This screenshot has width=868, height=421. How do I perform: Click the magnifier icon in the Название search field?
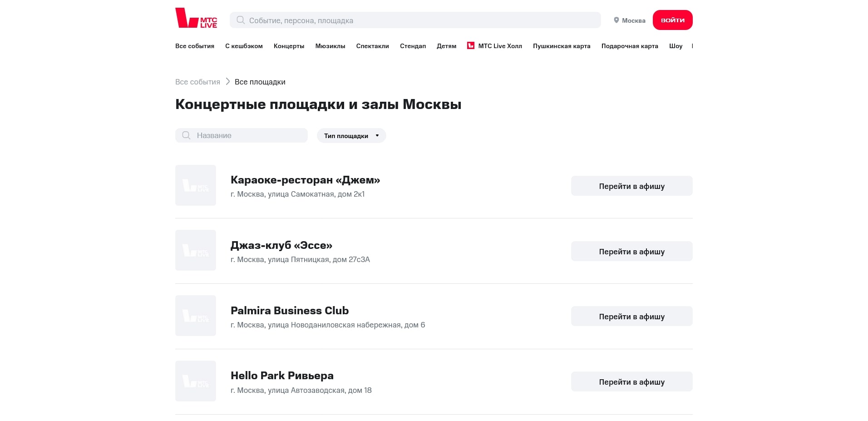click(x=186, y=135)
